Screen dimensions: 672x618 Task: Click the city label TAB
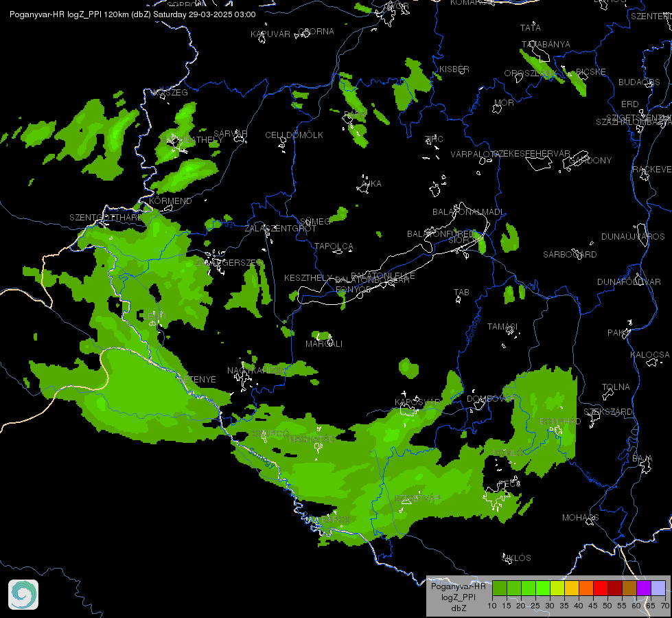(x=461, y=292)
